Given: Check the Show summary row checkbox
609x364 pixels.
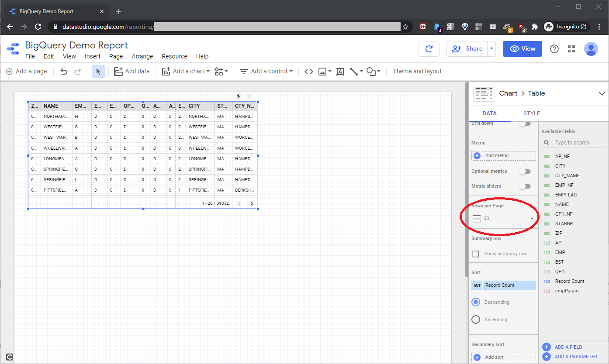Looking at the screenshot, I should [476, 254].
